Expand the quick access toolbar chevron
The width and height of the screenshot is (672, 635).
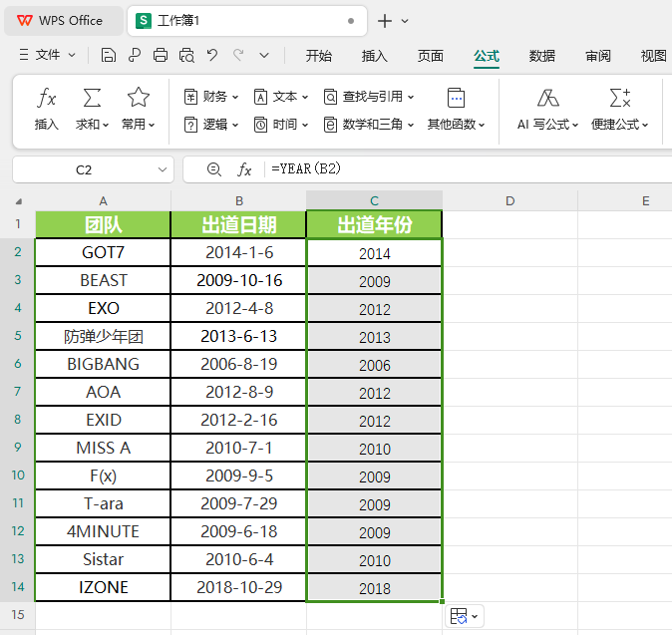click(264, 55)
